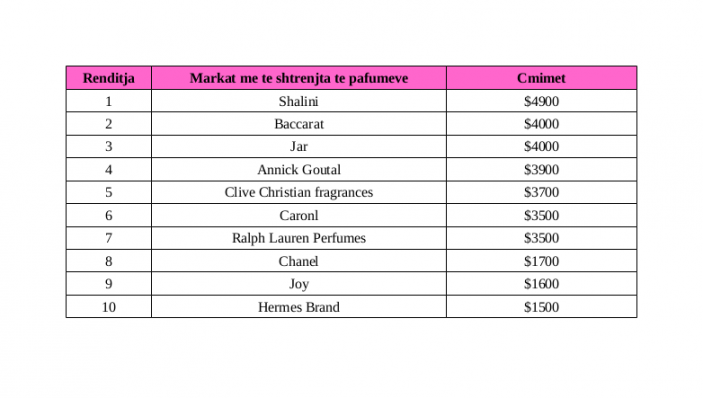Select the $4900 price cell
This screenshot has height=398, width=703.
pyautogui.click(x=541, y=101)
